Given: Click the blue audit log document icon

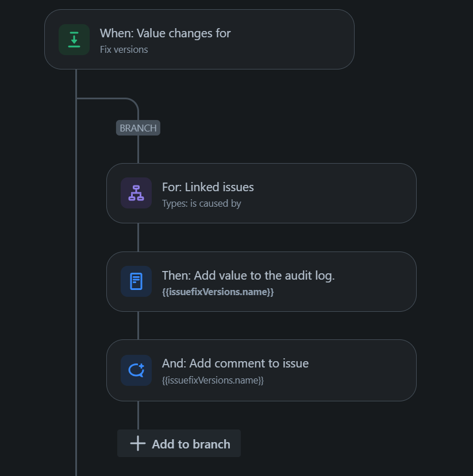Looking at the screenshot, I should click(136, 281).
